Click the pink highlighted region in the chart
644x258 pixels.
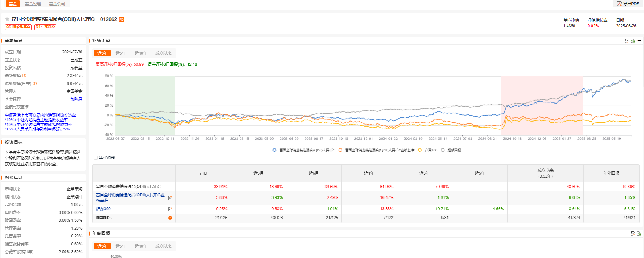(542, 105)
